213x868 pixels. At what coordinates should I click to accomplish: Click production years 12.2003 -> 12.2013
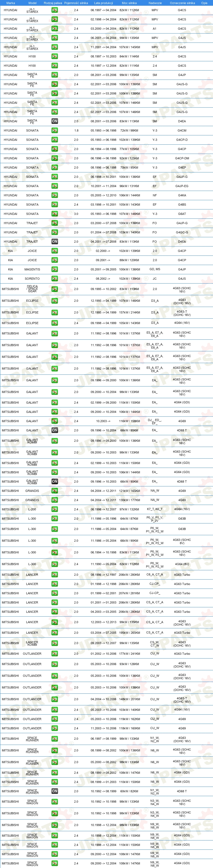click(104, 622)
